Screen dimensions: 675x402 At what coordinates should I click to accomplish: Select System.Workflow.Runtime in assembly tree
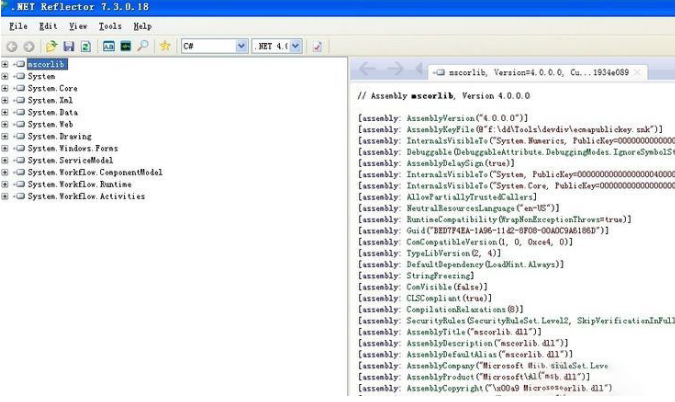[79, 184]
